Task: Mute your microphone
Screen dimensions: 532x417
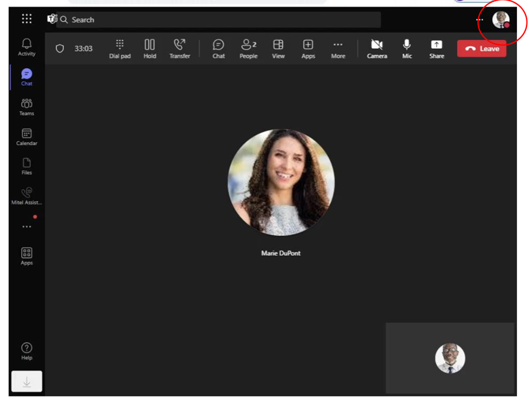Action: coord(406,48)
